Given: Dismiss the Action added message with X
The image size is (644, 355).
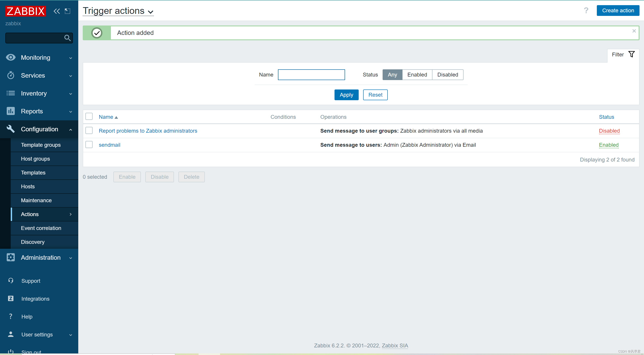Looking at the screenshot, I should point(634,31).
